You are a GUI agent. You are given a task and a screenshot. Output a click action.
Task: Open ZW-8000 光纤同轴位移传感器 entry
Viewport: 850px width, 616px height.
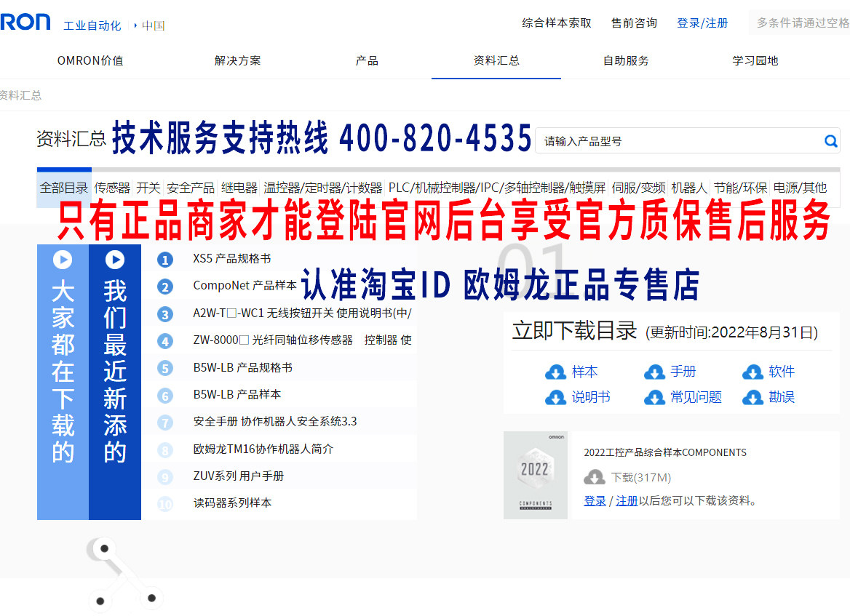[x=303, y=340]
